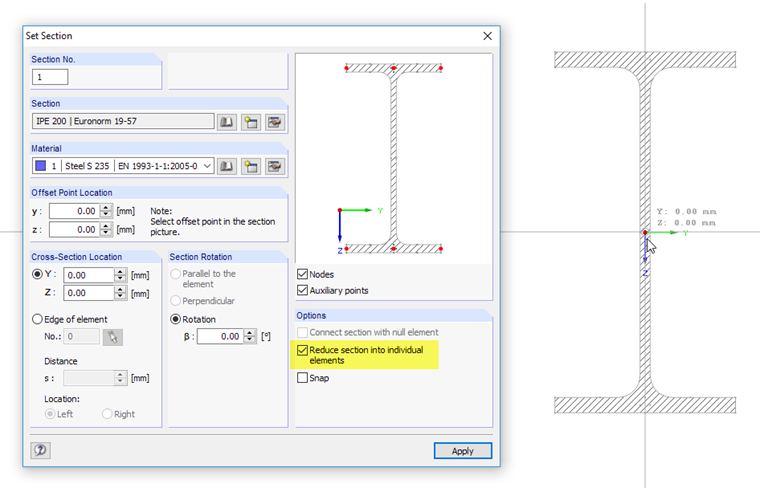Toggle the Nodes checkbox
Viewport: 760px width, 491px height.
coord(302,274)
